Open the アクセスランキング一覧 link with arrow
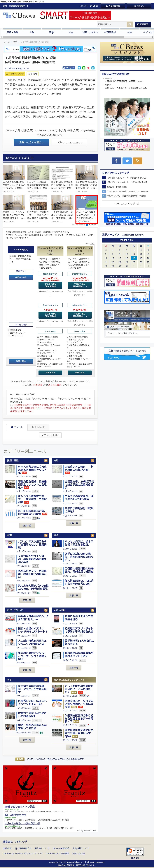The height and width of the screenshot is (868, 154). point(127,204)
